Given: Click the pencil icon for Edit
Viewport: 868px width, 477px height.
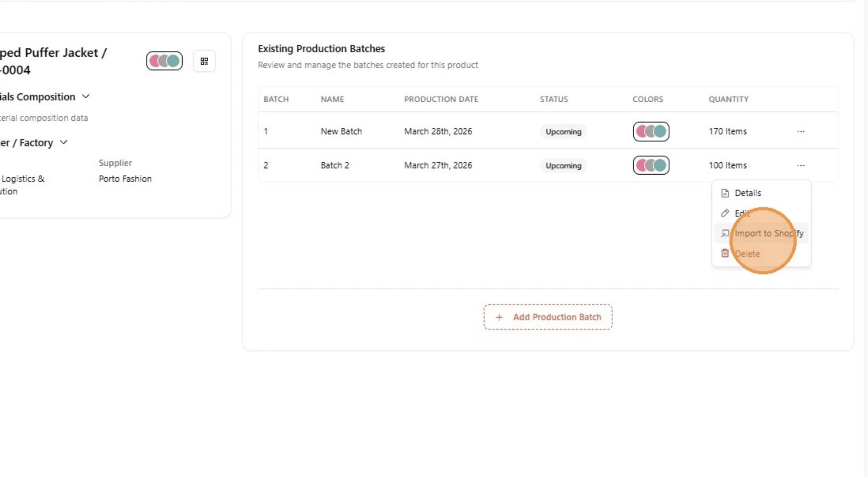Looking at the screenshot, I should [x=725, y=213].
